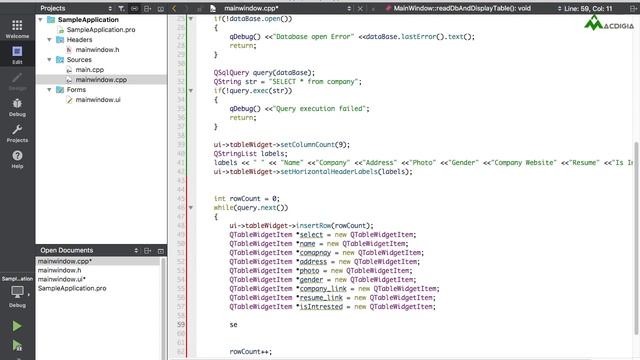Viewport: 640px width, 360px height.
Task: Click the Line: 59, Col: 11 indicator
Action: pyautogui.click(x=588, y=8)
